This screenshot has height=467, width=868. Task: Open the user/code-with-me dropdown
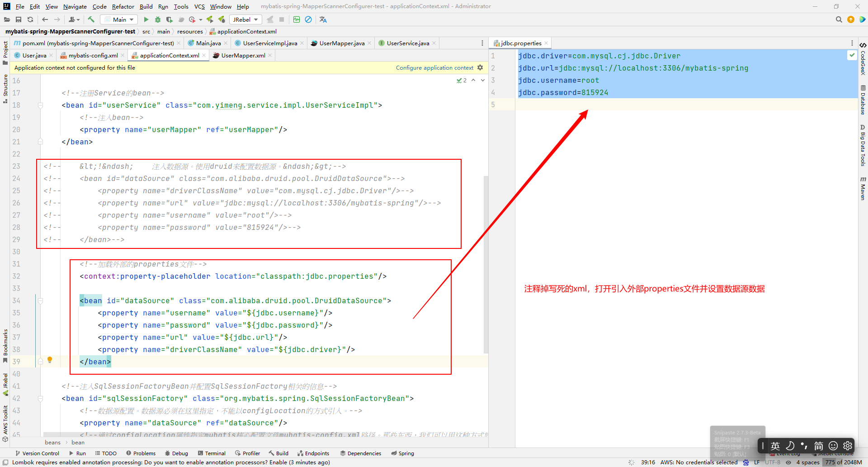point(74,19)
